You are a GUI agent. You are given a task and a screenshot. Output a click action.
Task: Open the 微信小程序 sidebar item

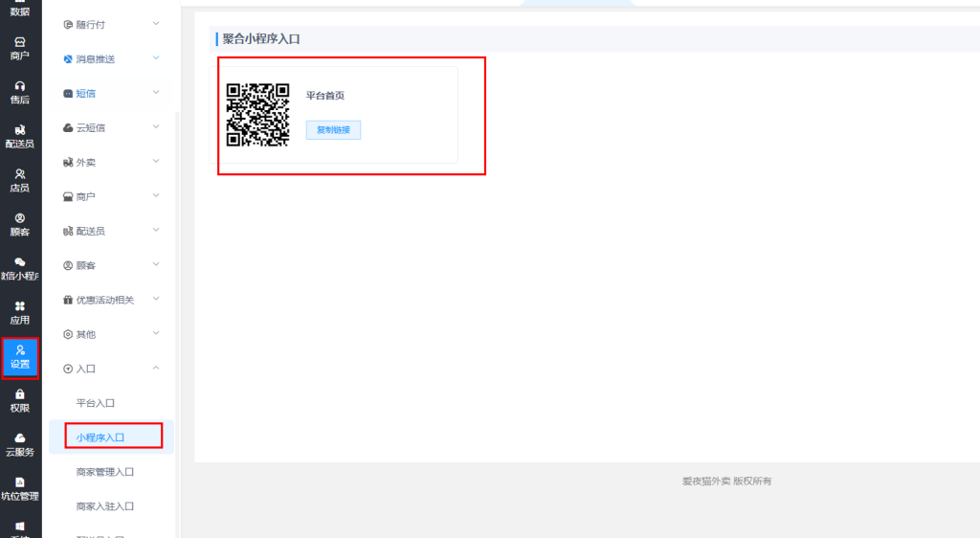click(20, 268)
